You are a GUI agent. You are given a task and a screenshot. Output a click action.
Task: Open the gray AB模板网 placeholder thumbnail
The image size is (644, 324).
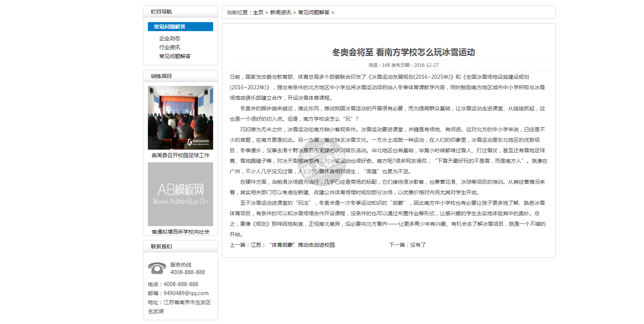[x=180, y=194]
